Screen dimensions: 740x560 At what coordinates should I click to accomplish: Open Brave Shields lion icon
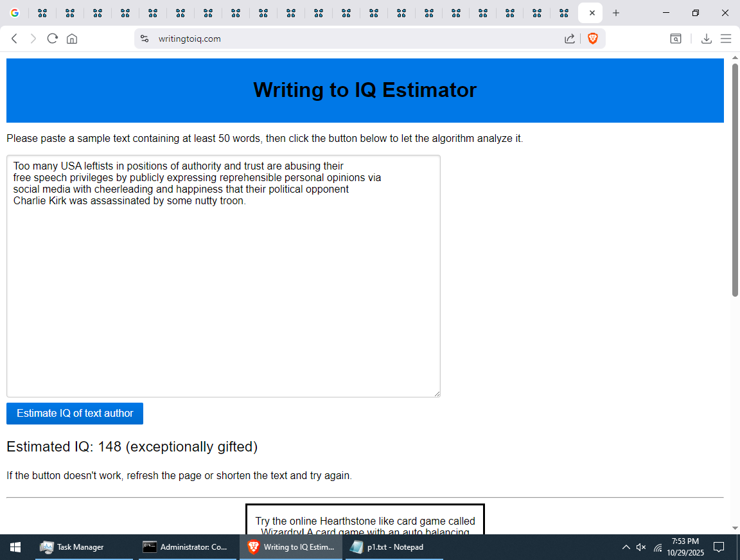click(593, 39)
